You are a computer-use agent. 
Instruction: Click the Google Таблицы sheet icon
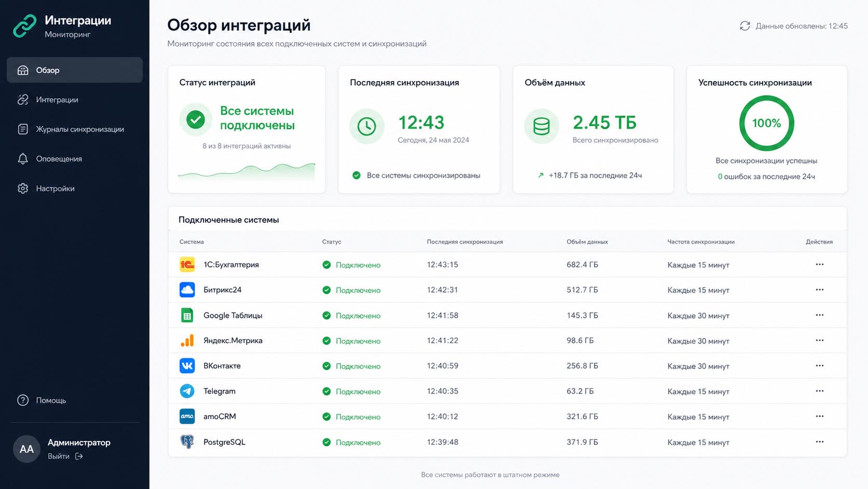[187, 315]
